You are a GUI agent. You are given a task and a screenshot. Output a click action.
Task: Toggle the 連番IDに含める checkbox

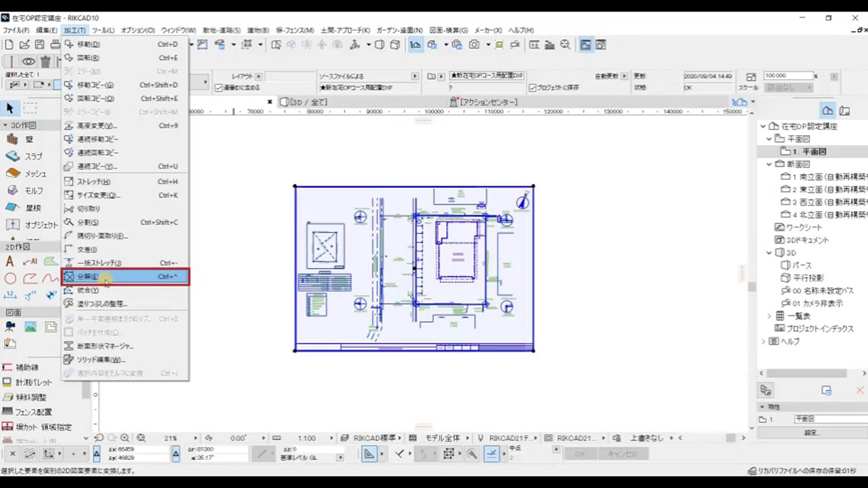218,87
